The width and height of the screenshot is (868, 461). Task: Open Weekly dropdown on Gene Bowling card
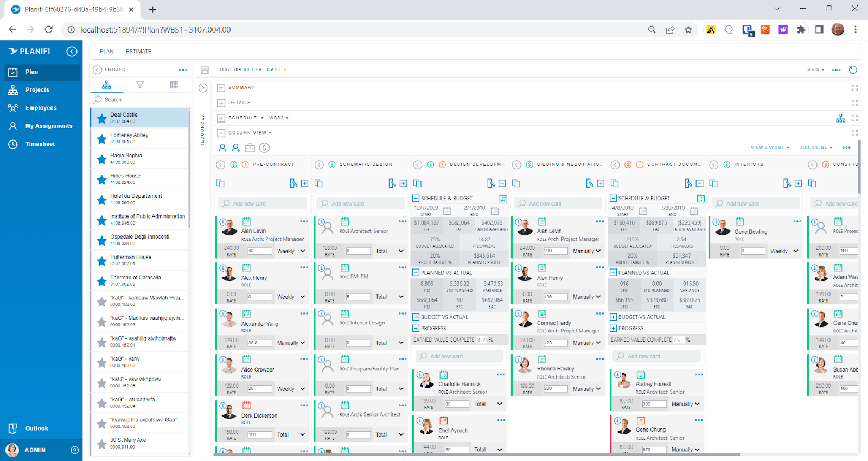point(784,251)
